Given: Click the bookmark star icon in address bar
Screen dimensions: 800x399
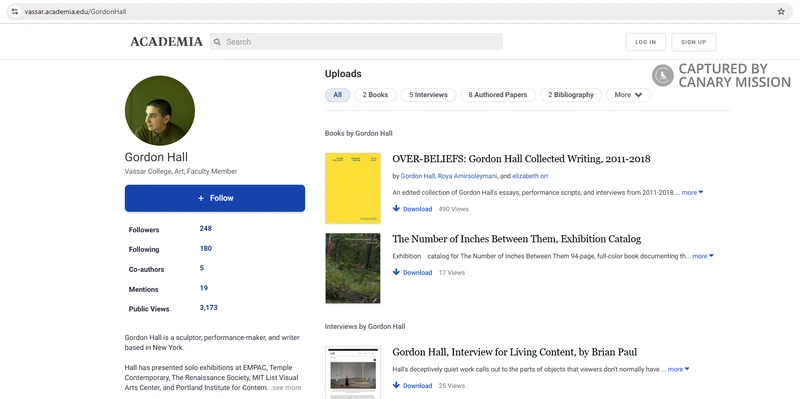Looking at the screenshot, I should click(x=781, y=11).
